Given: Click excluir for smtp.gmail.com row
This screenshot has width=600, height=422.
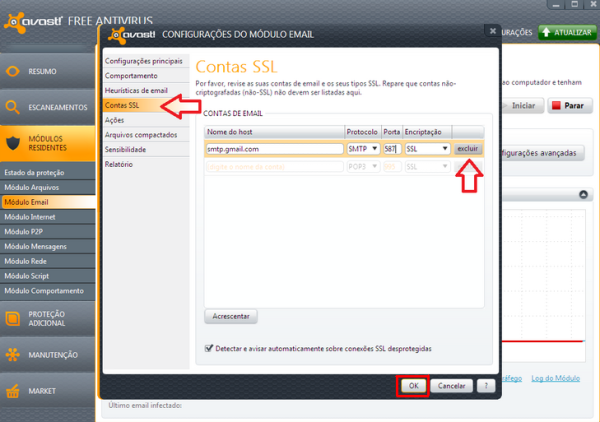Looking at the screenshot, I should [468, 148].
